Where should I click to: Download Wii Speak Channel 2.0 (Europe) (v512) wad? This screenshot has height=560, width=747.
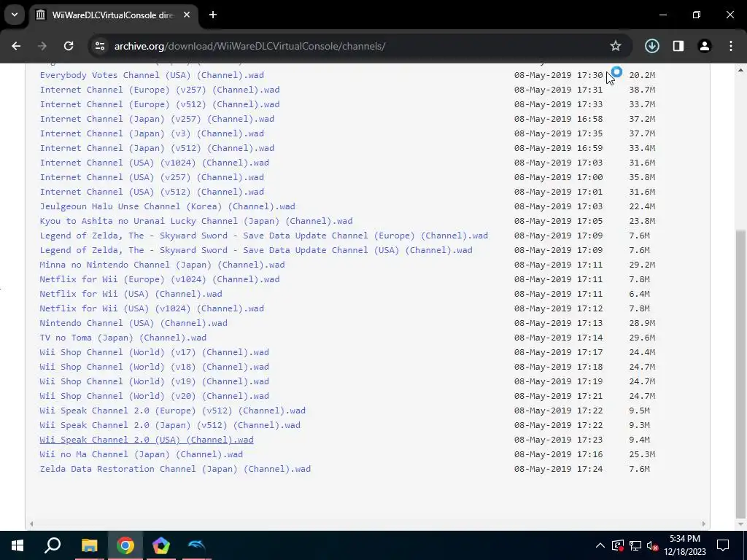(x=172, y=411)
